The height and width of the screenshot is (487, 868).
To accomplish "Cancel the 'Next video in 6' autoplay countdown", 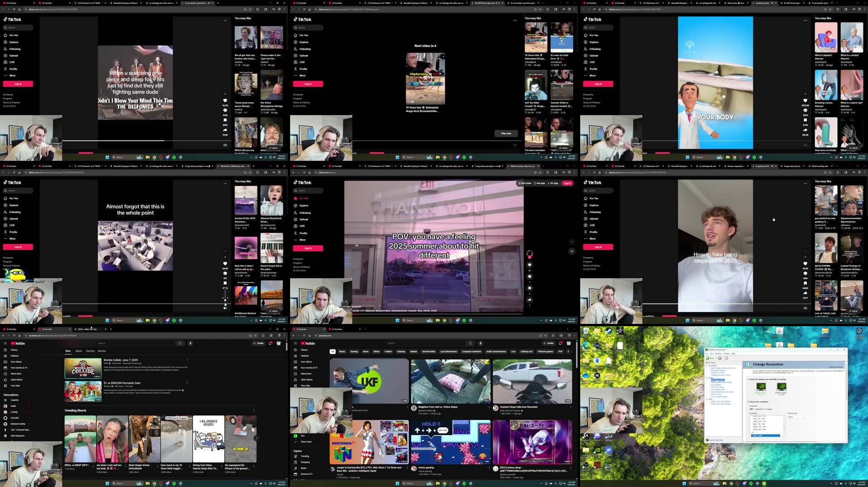I will click(425, 78).
